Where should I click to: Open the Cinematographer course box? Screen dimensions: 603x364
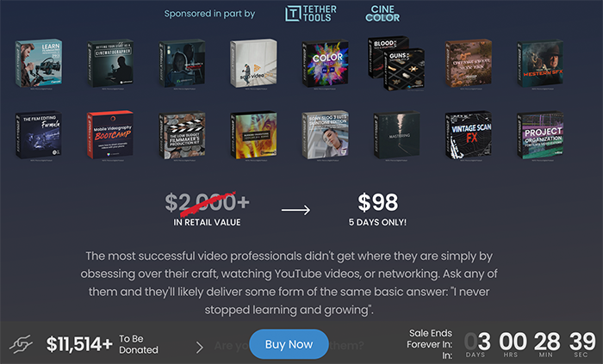coord(110,64)
